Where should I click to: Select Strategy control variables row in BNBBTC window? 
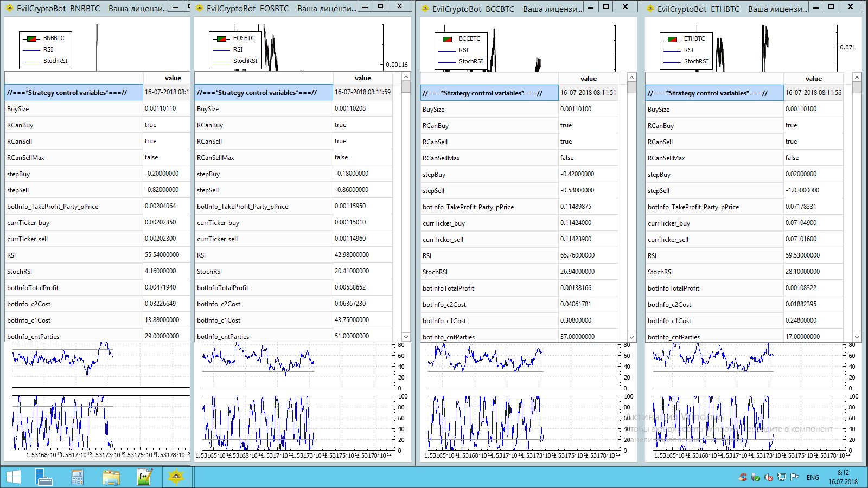pos(74,93)
